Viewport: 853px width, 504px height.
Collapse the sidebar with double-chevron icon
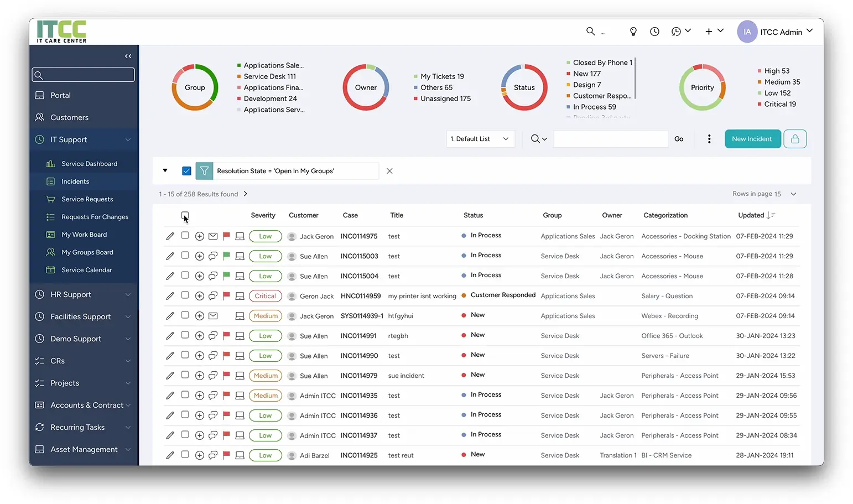coord(128,56)
